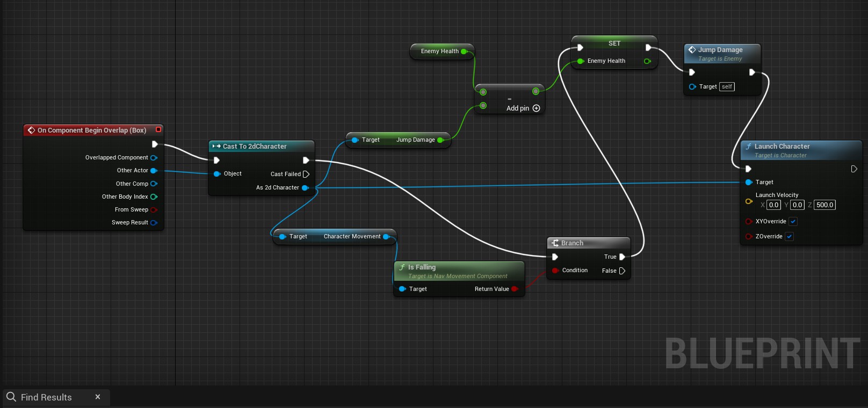Click the Cast Failed execution pin
Screen dimensions: 868x408
(x=306, y=174)
